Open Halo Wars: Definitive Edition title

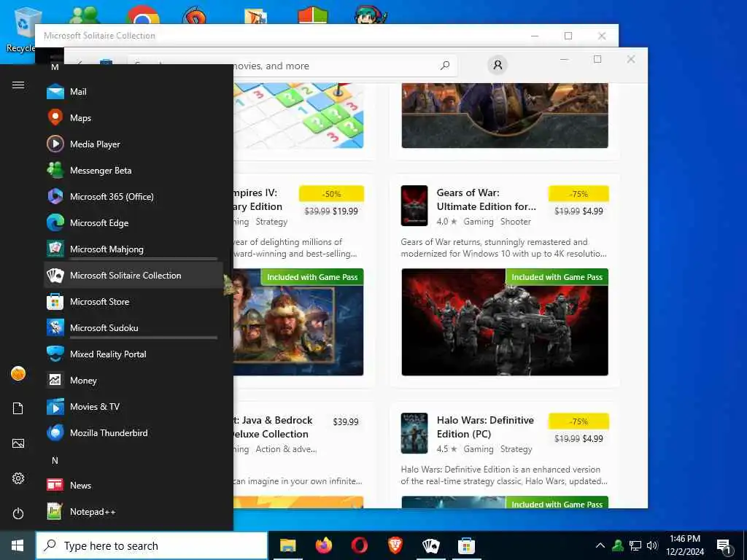point(485,427)
